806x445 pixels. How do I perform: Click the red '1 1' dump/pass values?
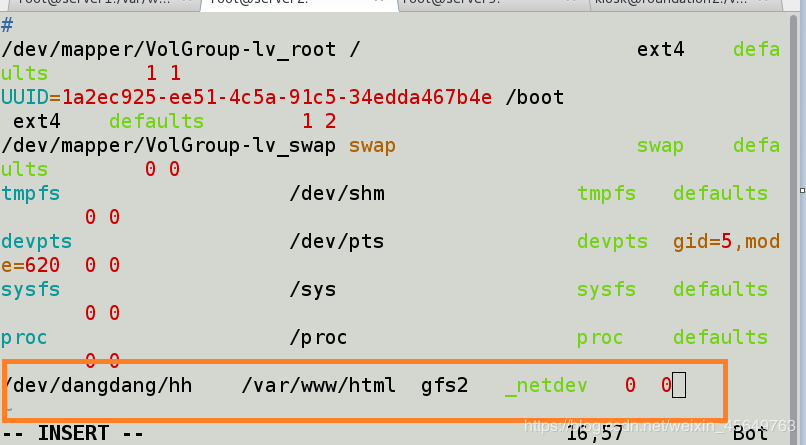pyautogui.click(x=163, y=73)
